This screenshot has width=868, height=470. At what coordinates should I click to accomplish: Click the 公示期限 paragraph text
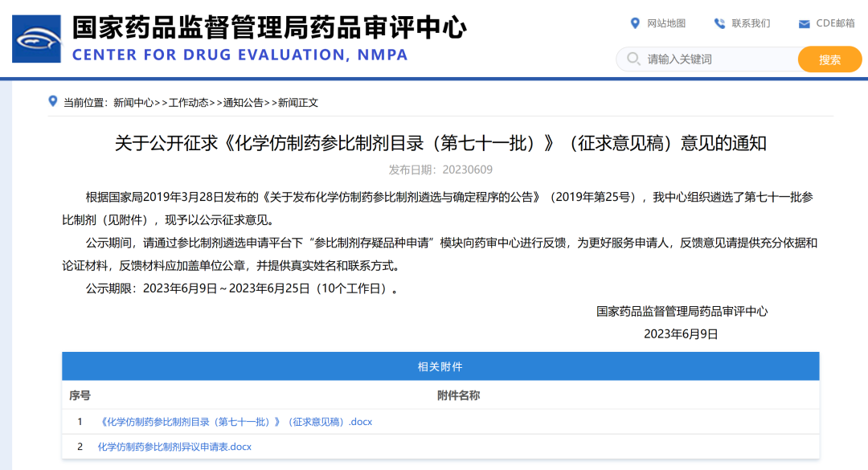pos(242,288)
